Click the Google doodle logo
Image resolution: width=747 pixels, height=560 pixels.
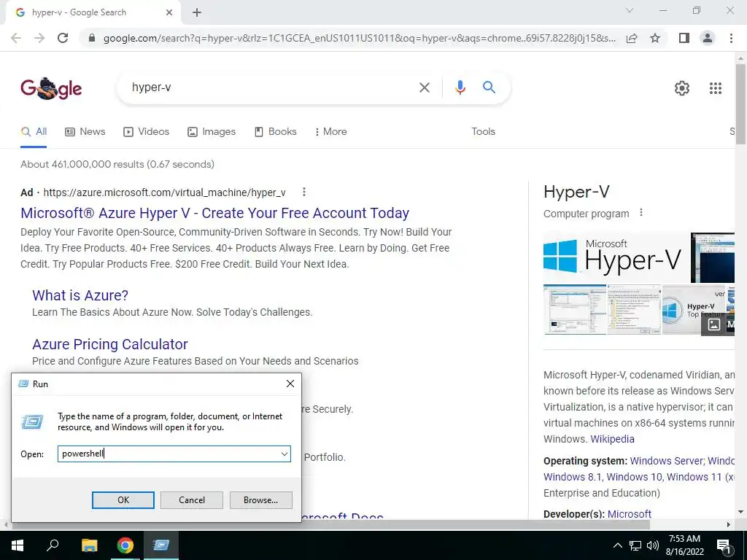click(x=51, y=88)
